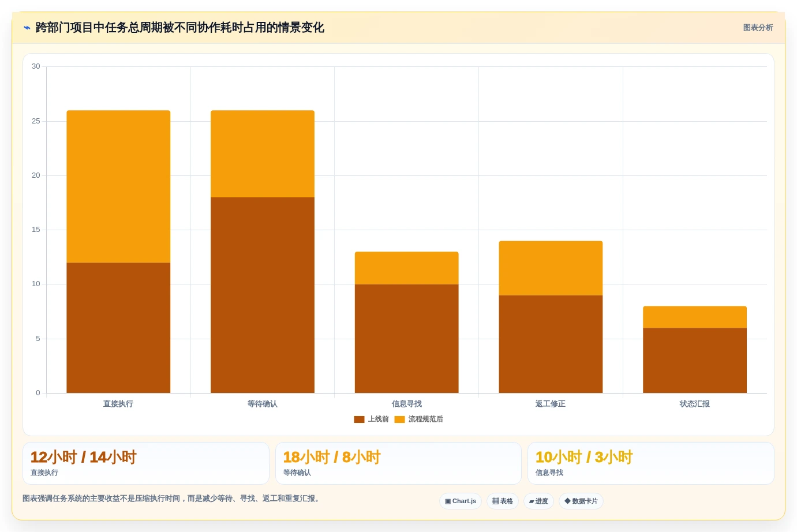Image resolution: width=797 pixels, height=532 pixels.
Task: Click the 等待确认 axis label
Action: [x=263, y=404]
